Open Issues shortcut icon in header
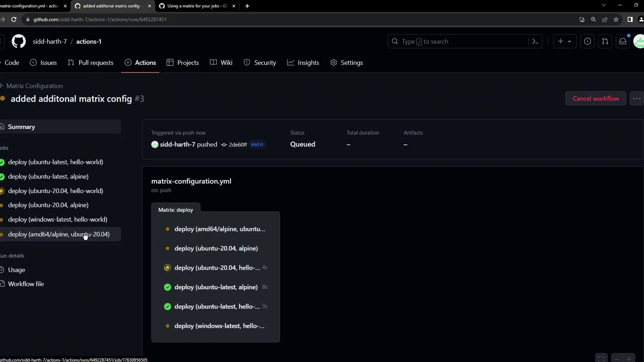This screenshot has width=644, height=362. pyautogui.click(x=587, y=42)
